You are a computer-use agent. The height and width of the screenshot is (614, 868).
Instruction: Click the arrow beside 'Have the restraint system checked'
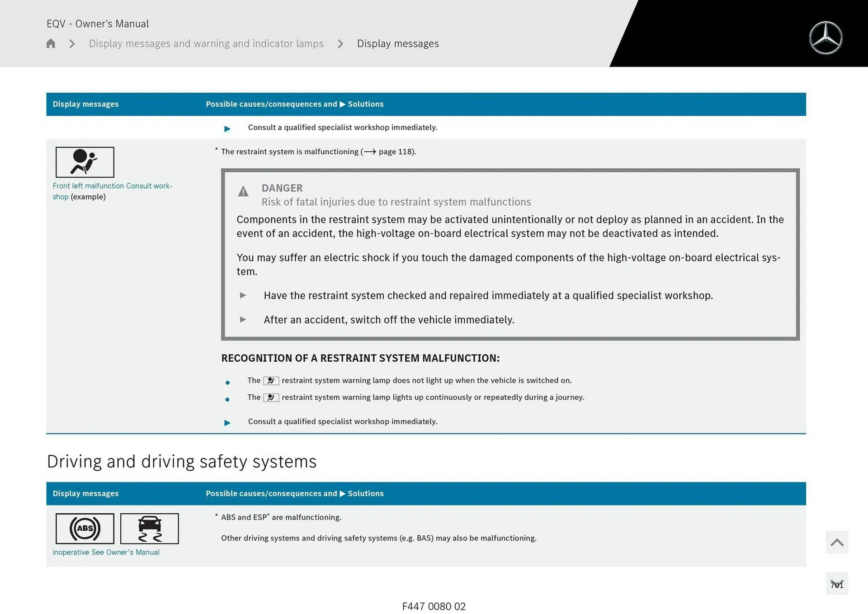pyautogui.click(x=243, y=295)
